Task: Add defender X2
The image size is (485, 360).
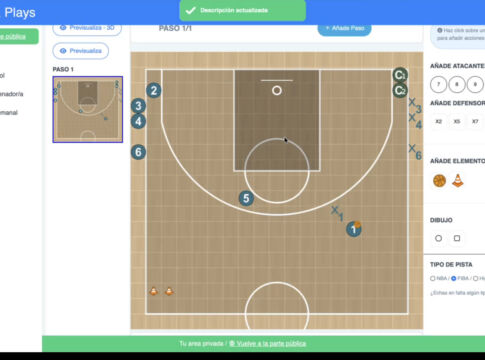Action: click(x=439, y=121)
